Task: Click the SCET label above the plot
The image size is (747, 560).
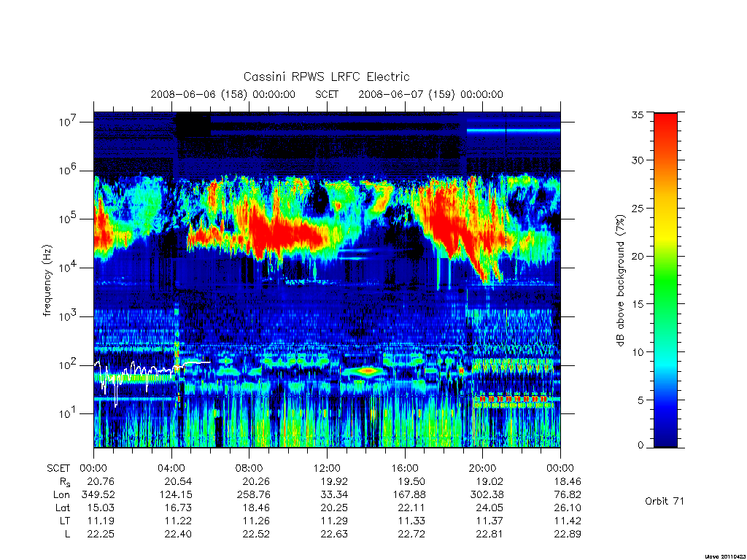Action: pos(327,94)
